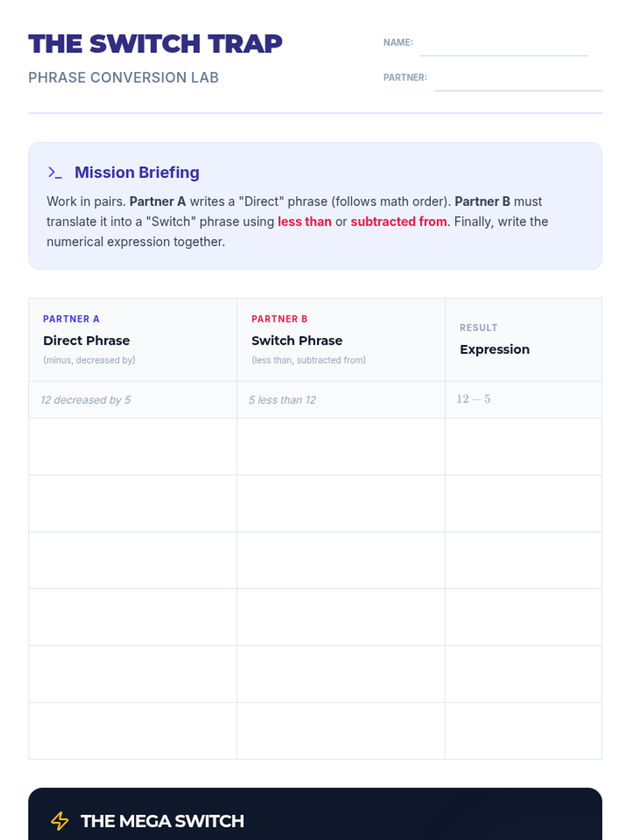Click The Mega Switch heading text
Viewport: 630px width, 840px height.
[162, 821]
